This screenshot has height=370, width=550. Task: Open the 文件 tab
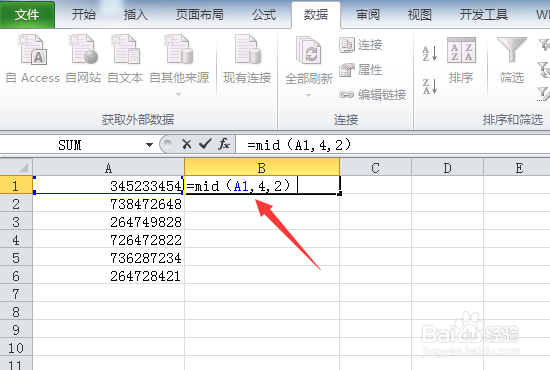click(x=27, y=14)
